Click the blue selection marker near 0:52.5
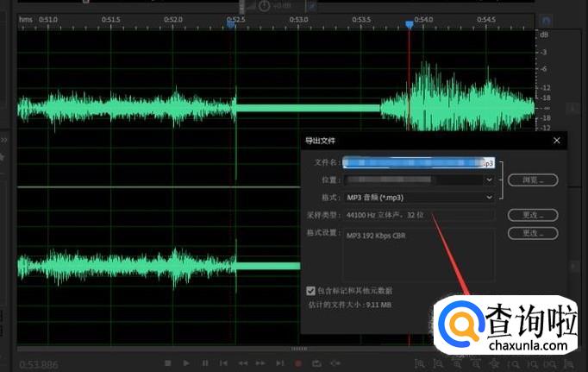The image size is (588, 372). (231, 25)
